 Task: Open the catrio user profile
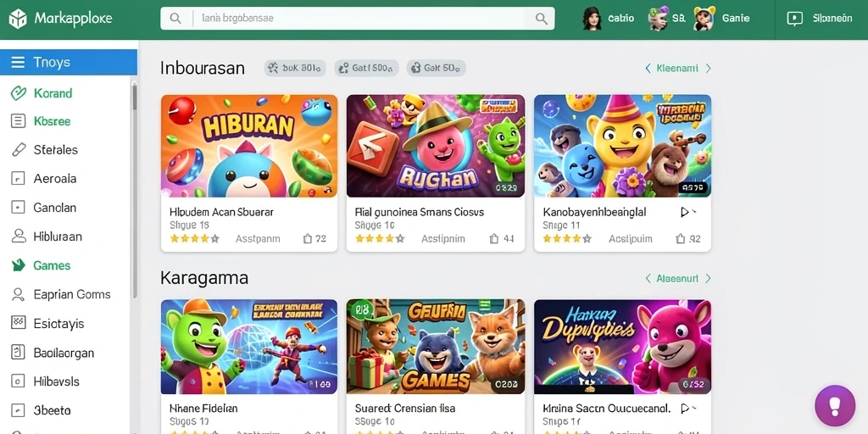(x=608, y=19)
